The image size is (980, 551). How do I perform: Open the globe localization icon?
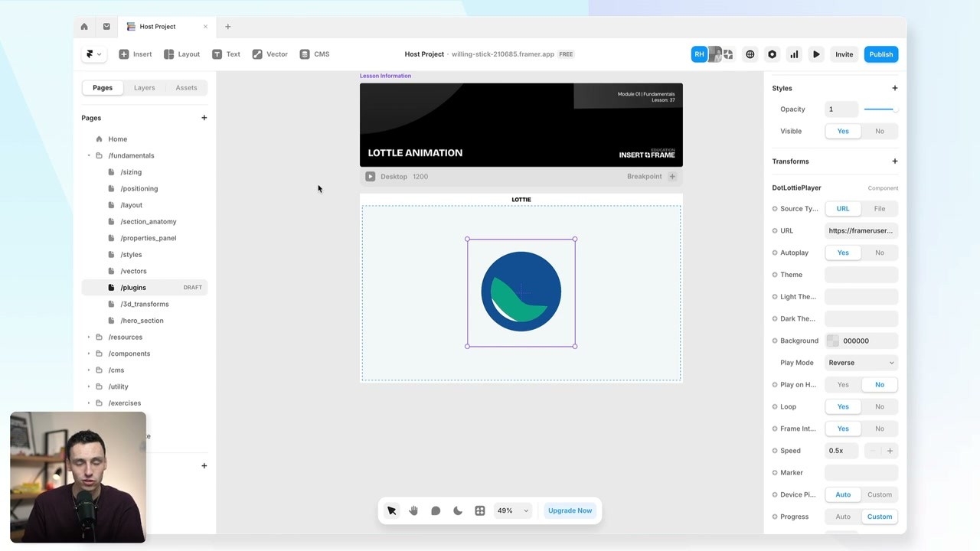click(750, 54)
